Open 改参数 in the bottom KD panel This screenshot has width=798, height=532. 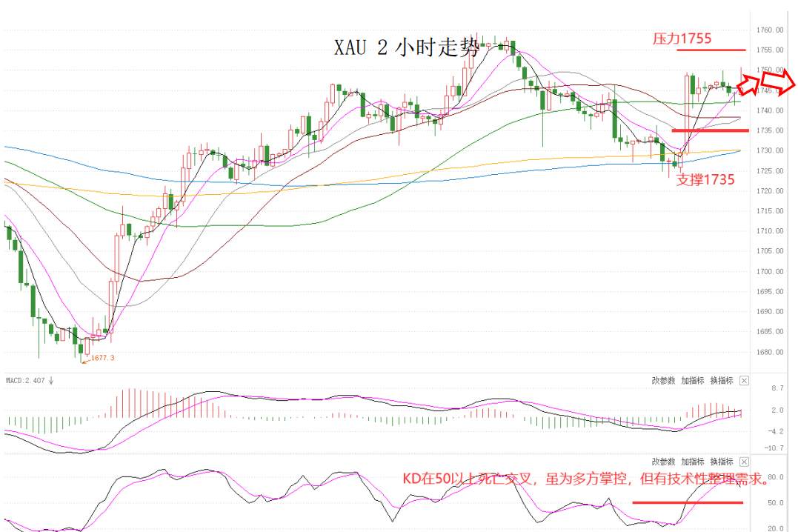663,462
